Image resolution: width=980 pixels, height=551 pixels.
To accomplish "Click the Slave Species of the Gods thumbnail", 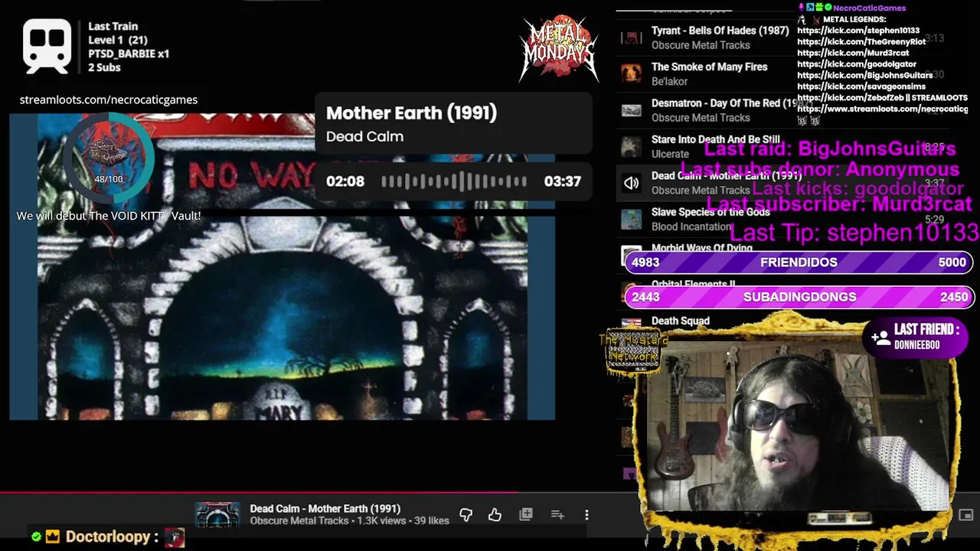I will [631, 219].
